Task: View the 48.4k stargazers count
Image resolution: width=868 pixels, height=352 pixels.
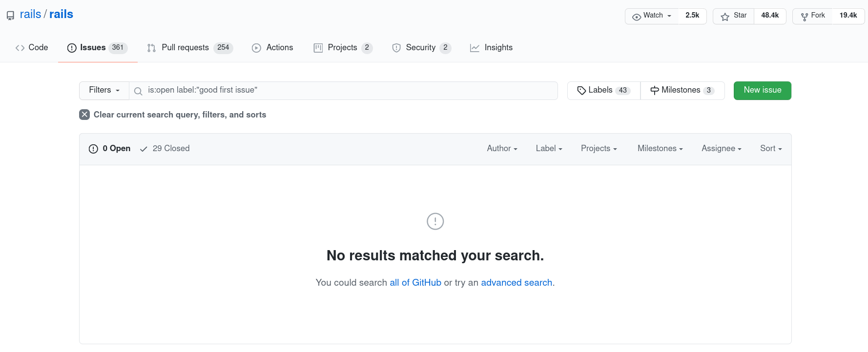Action: [770, 16]
